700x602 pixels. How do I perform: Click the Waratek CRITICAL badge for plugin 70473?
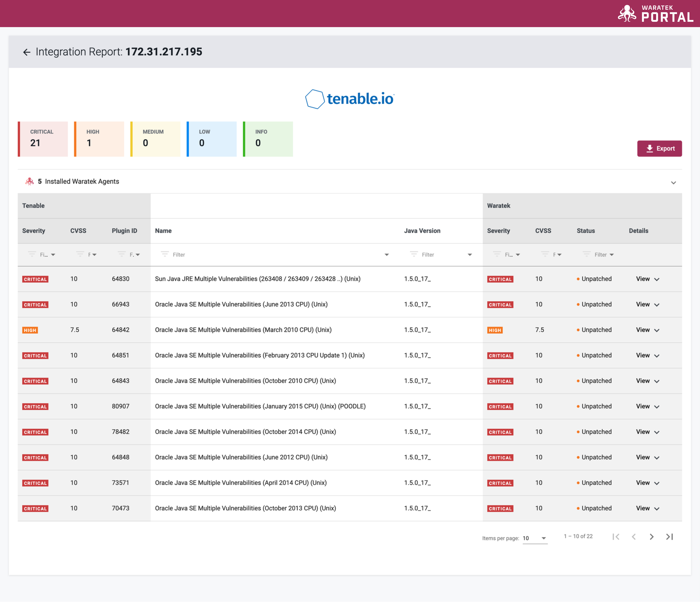500,509
